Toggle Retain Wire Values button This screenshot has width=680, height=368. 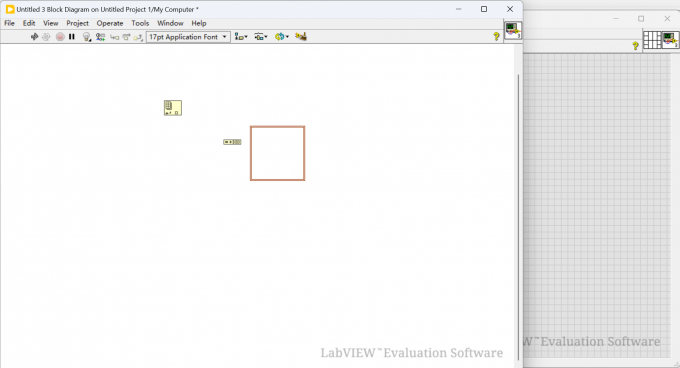[x=101, y=37]
